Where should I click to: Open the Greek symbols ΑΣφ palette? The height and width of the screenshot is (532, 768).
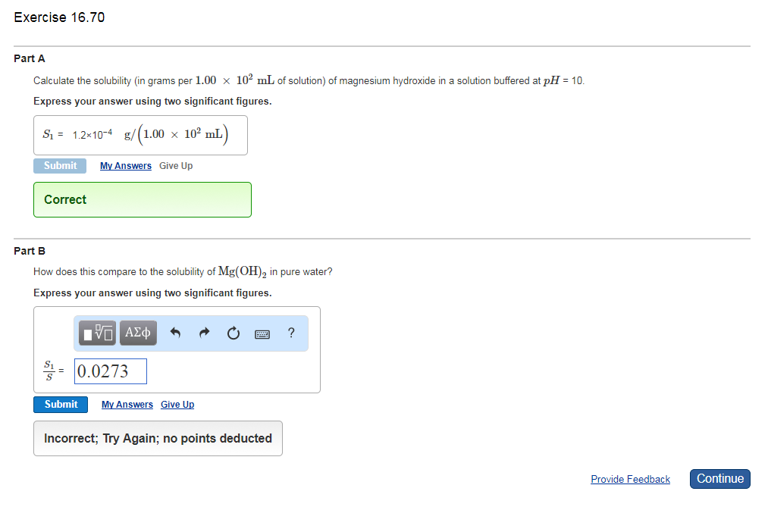tap(137, 333)
